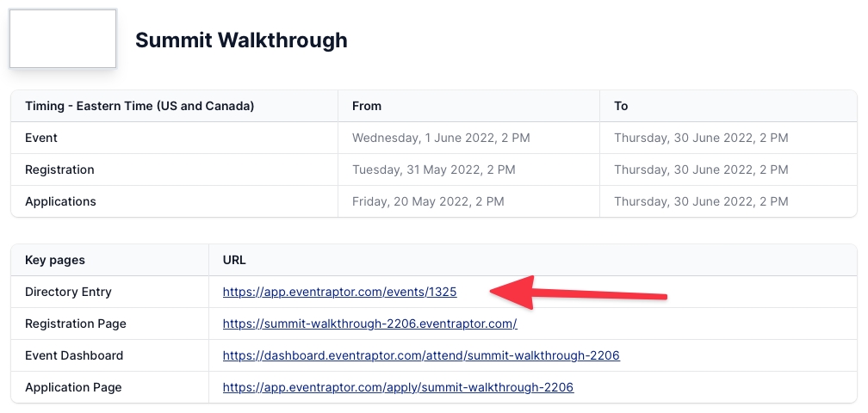Image resolution: width=868 pixels, height=413 pixels.
Task: Click the Applications start date Friday, 20 May 2022
Action: (428, 201)
